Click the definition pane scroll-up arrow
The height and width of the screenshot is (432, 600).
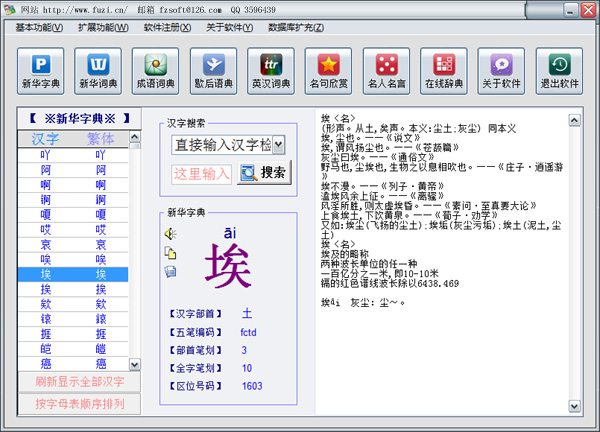tap(574, 120)
